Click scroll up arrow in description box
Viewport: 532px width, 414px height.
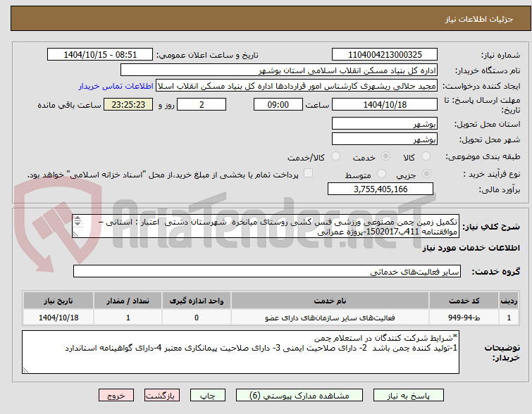[x=78, y=218]
